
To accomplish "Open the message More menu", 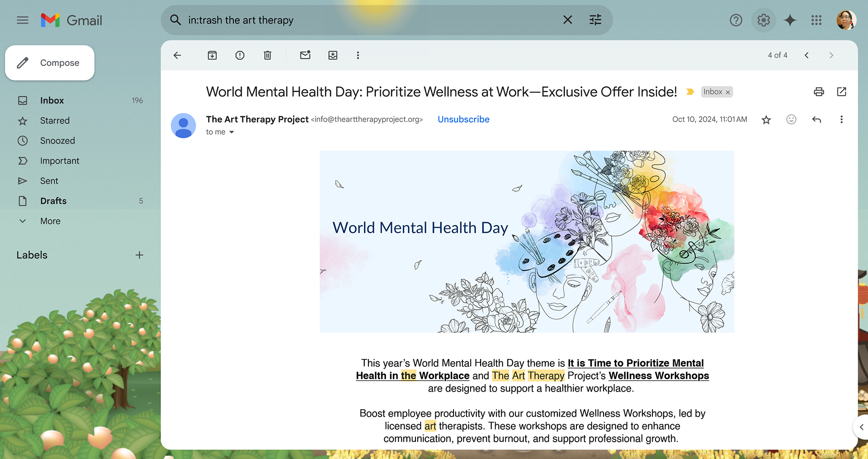I will (841, 119).
